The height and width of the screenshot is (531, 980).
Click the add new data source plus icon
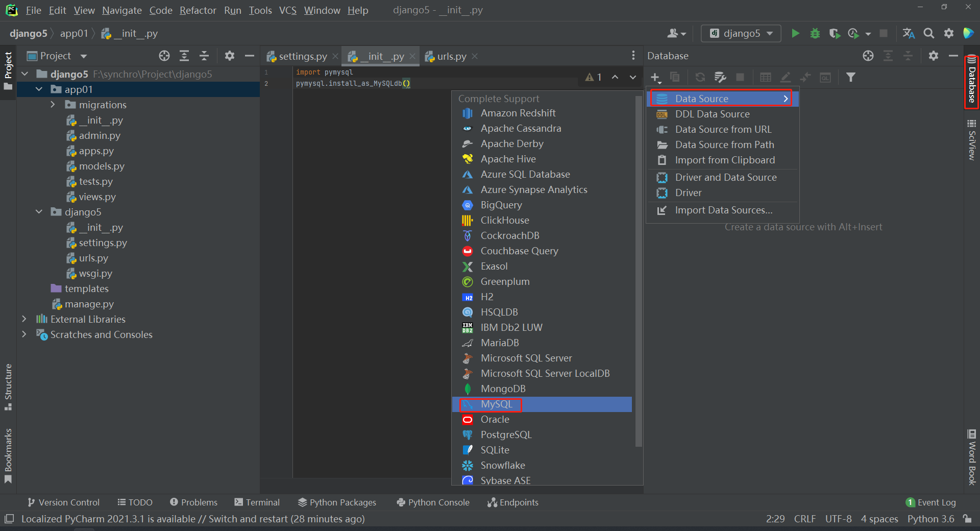click(655, 78)
